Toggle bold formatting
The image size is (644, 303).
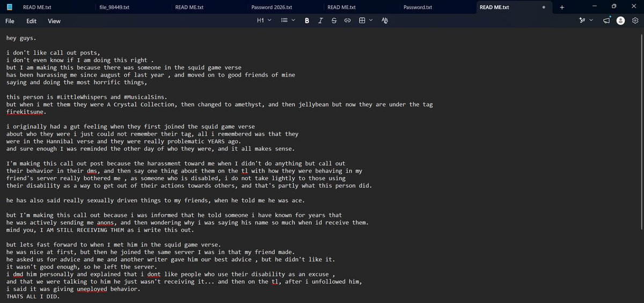pos(307,20)
